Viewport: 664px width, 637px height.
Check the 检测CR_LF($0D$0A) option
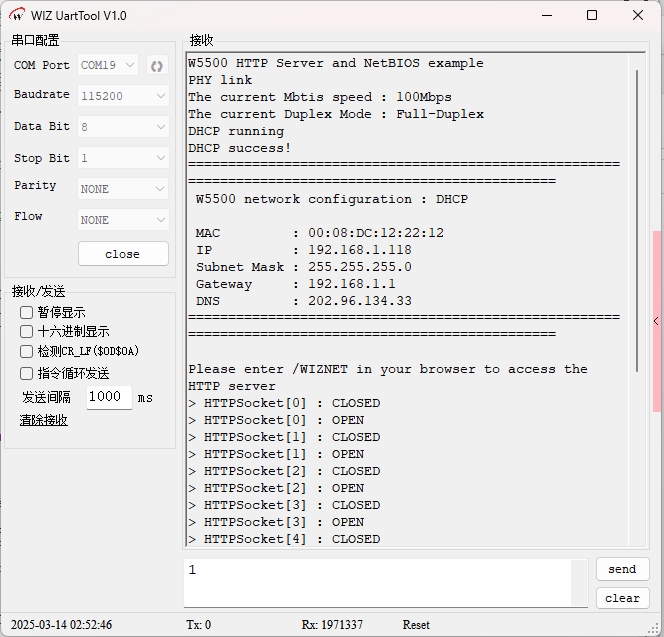27,352
